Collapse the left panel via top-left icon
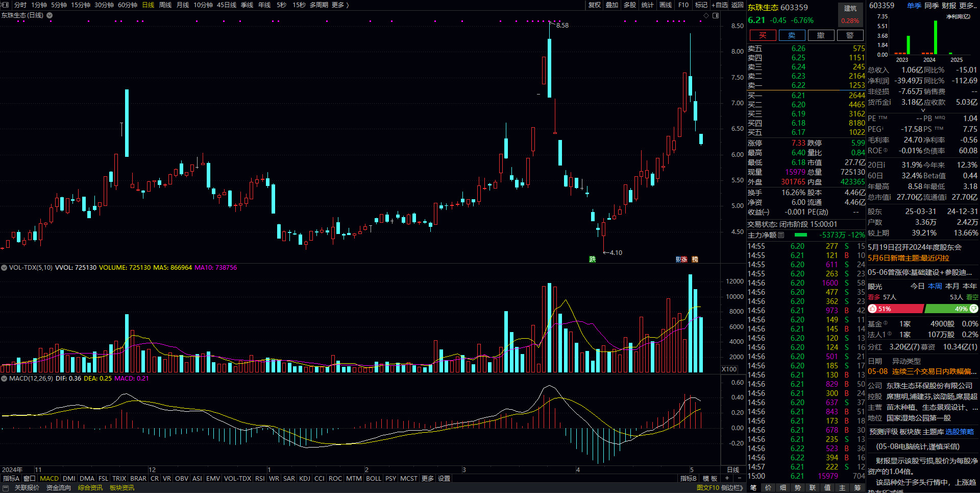This screenshot has width=980, height=493. [6, 5]
